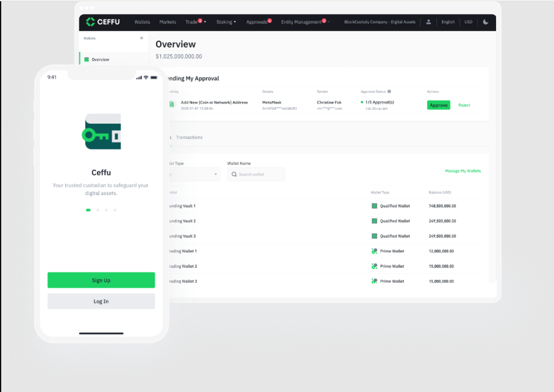The height and width of the screenshot is (392, 554).
Task: Tap the first green onboarding page dot
Action: click(88, 210)
